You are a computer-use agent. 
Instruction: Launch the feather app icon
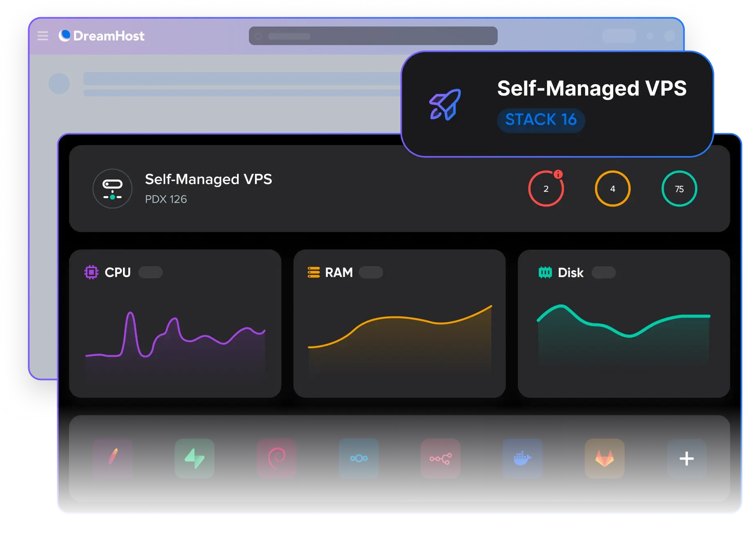[x=113, y=458]
